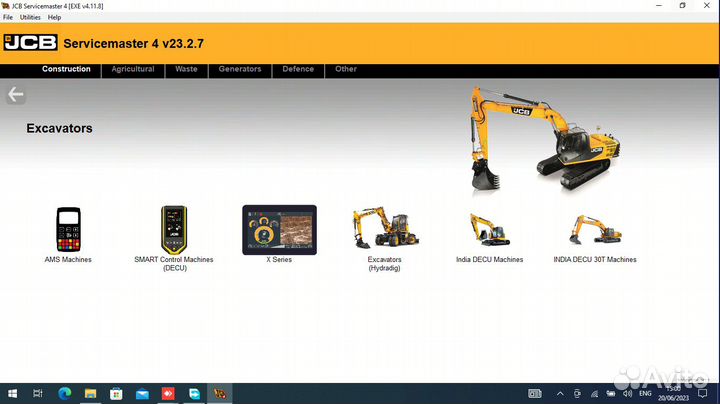Screen dimensions: 720x404
Task: Open the notification center icon
Action: pos(703,393)
